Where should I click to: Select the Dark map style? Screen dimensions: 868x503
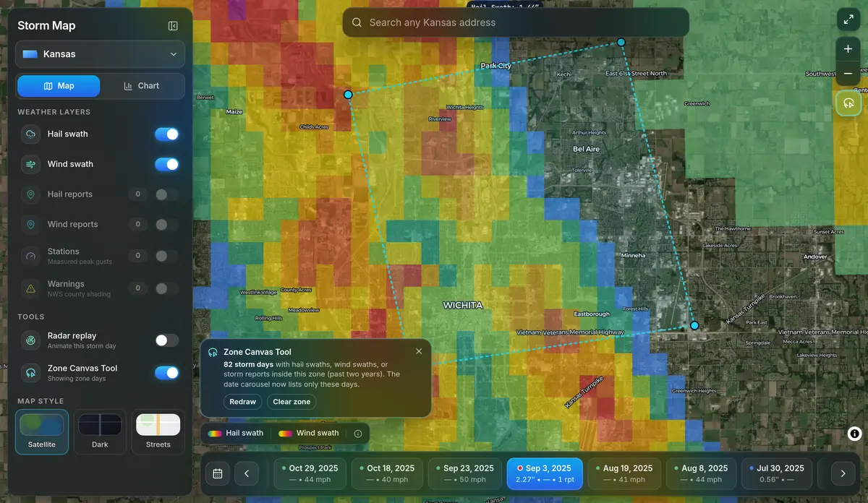click(x=100, y=431)
